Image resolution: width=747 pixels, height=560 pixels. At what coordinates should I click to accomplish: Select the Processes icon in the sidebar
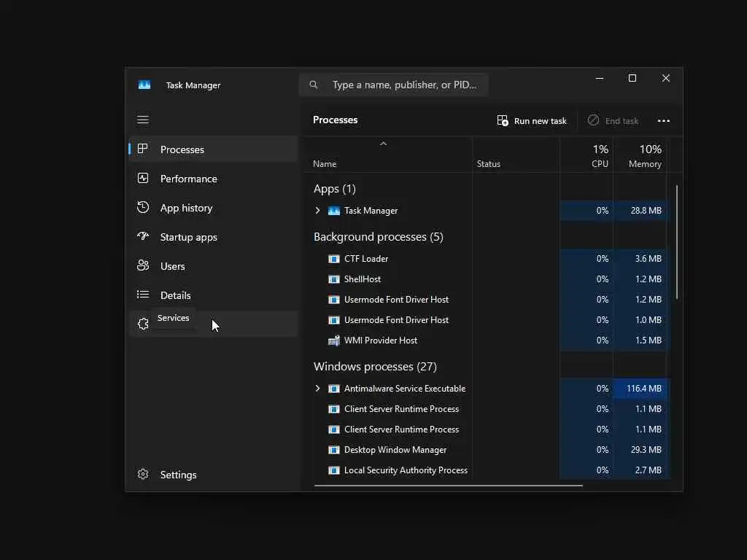tap(142, 149)
